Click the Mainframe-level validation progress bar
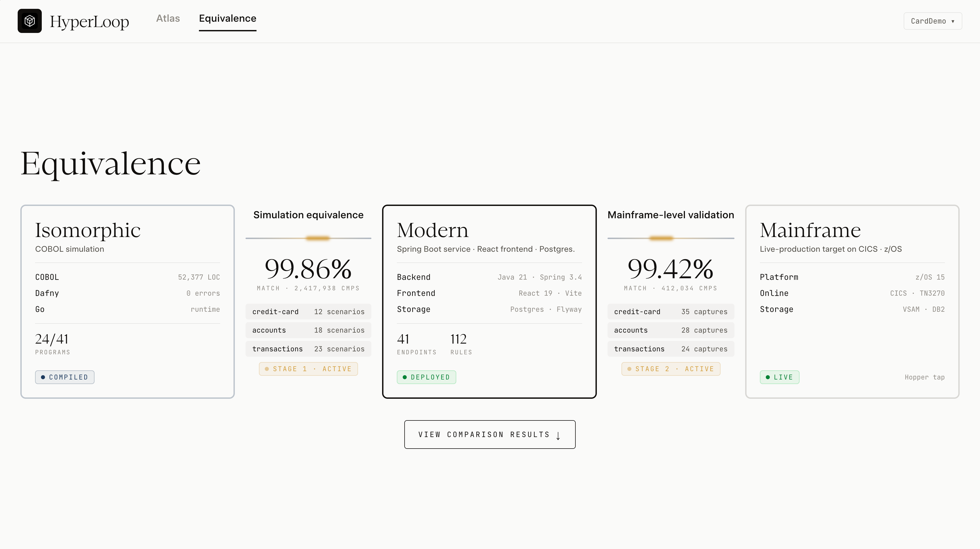This screenshot has height=549, width=980. (671, 238)
